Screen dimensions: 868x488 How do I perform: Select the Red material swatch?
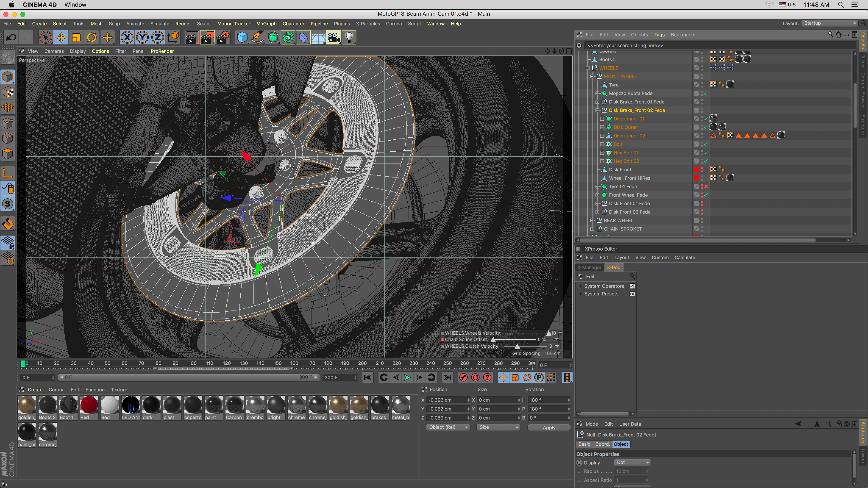[89, 408]
